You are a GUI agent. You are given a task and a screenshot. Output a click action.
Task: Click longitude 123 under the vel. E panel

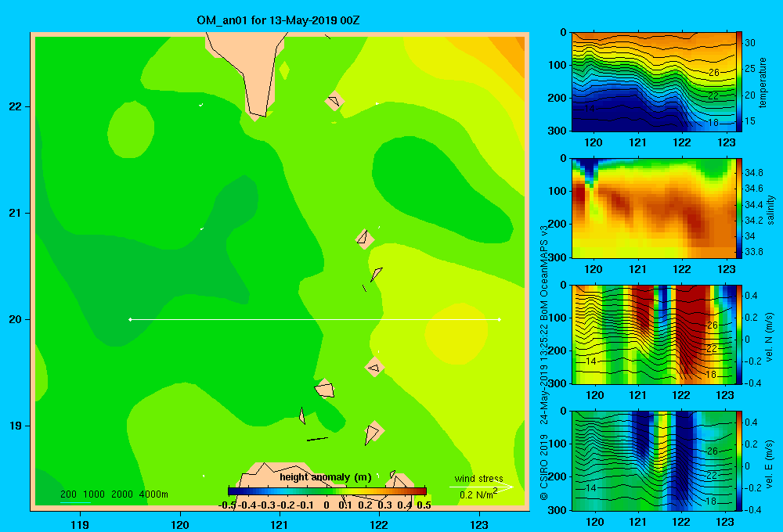pos(725,522)
